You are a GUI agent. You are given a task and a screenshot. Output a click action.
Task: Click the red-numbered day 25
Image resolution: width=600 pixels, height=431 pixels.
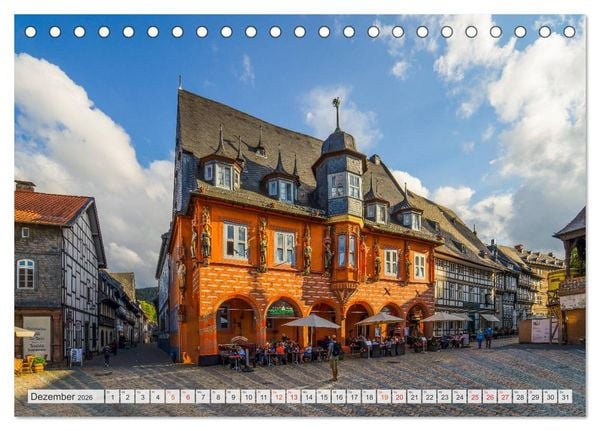(x=475, y=397)
